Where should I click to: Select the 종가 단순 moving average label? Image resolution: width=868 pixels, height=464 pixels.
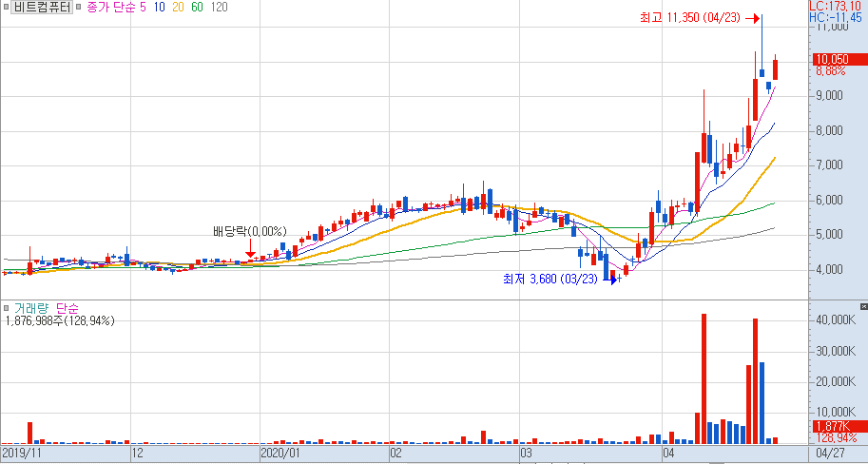pos(112,8)
